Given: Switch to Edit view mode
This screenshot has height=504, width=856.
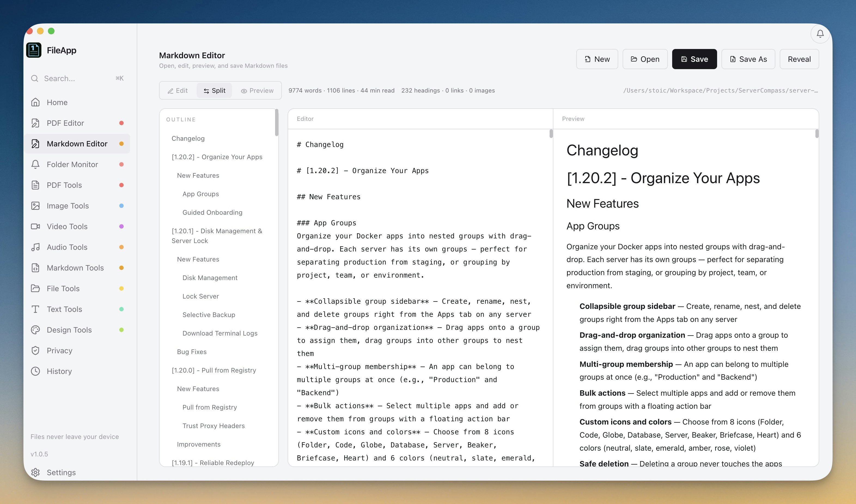Looking at the screenshot, I should [178, 91].
